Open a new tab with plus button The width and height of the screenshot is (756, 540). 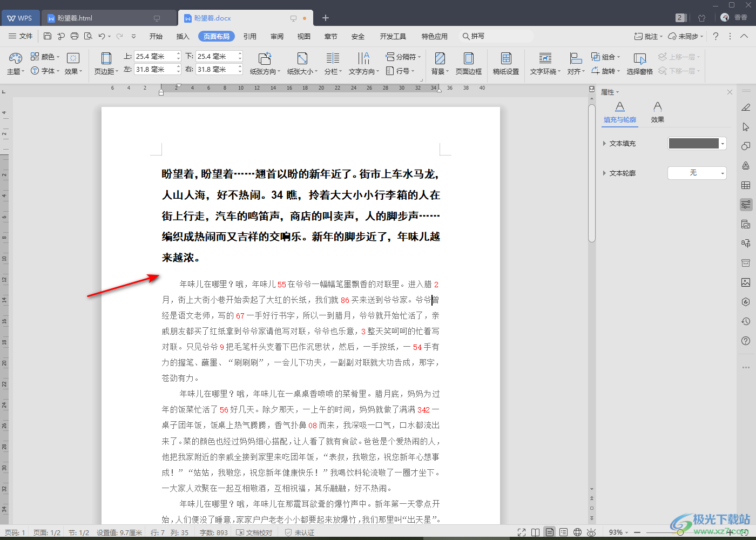click(326, 18)
